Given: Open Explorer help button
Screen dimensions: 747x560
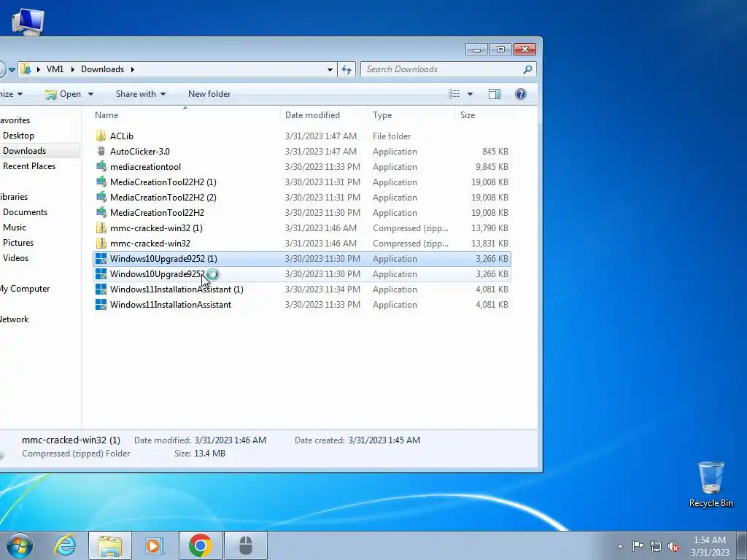Looking at the screenshot, I should click(521, 94).
